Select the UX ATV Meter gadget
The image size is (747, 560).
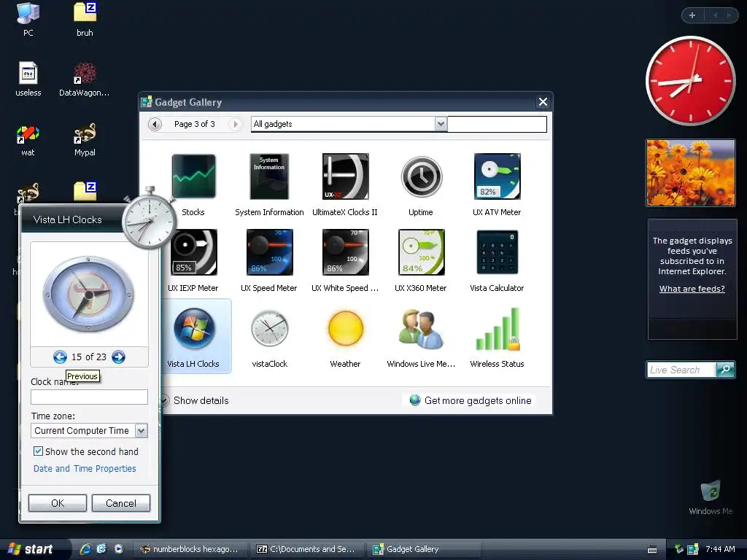(497, 184)
